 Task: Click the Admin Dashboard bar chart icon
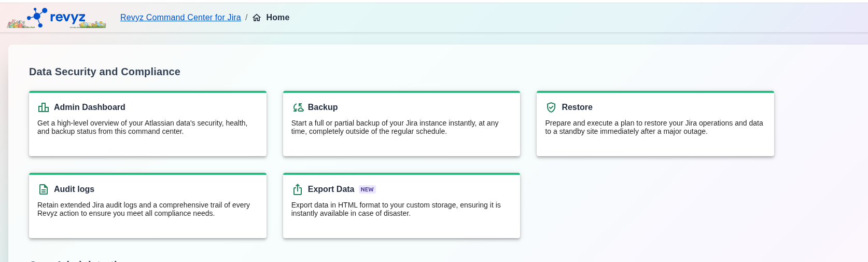(44, 107)
